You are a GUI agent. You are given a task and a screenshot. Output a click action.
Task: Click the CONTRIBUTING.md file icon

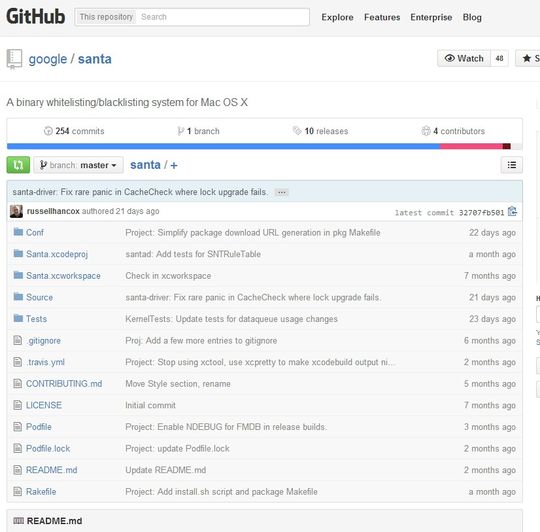tap(18, 383)
